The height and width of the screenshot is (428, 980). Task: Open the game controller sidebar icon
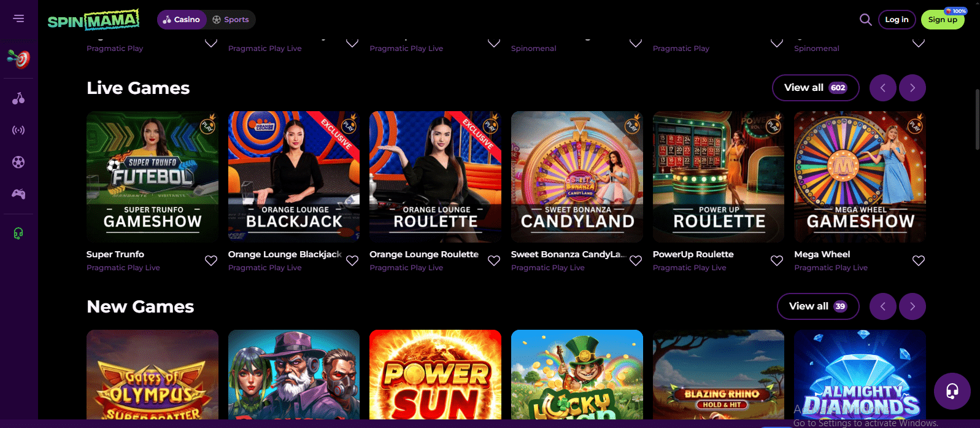18,194
